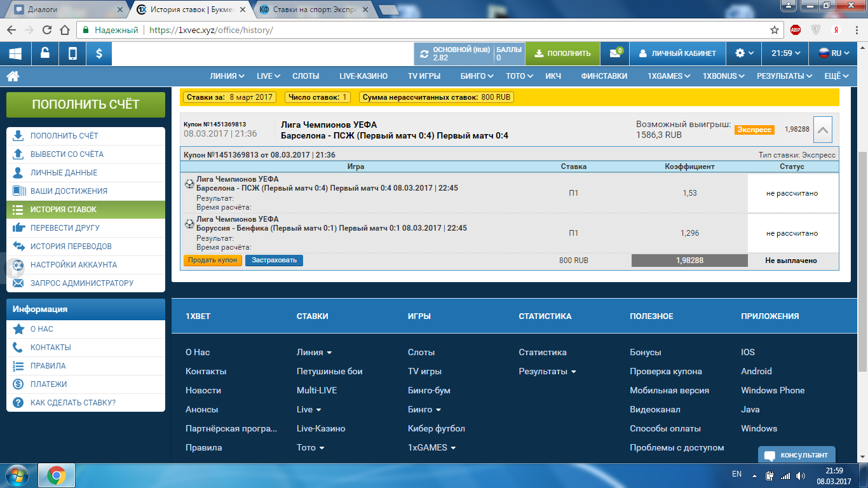Click thumbs-up icon beside ПЕРЕВЕСТИ ДРУГУ

[18, 227]
